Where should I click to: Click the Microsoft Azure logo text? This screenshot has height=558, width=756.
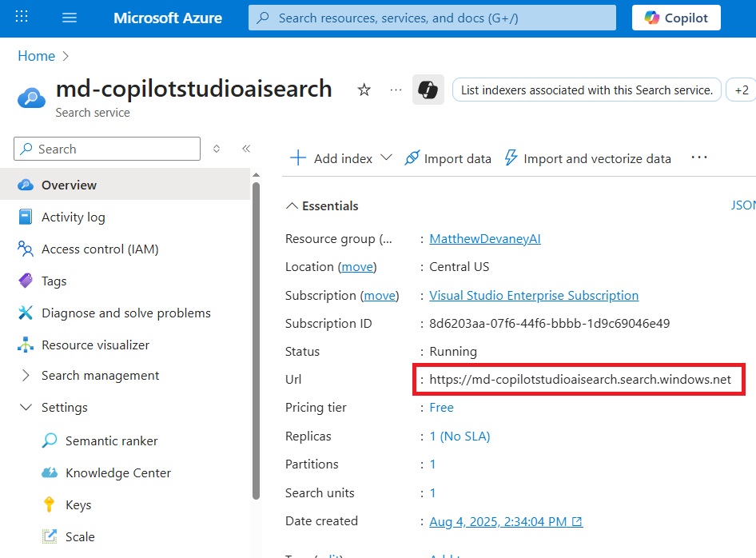pos(168,18)
